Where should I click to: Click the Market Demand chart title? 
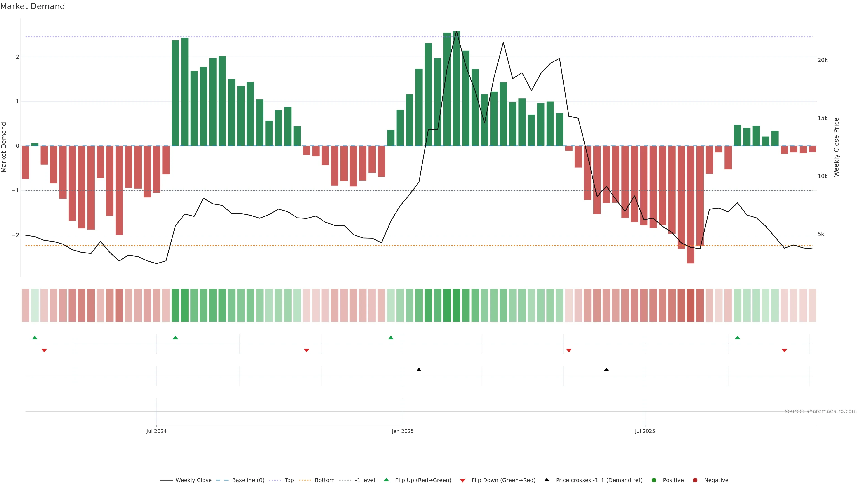click(32, 6)
